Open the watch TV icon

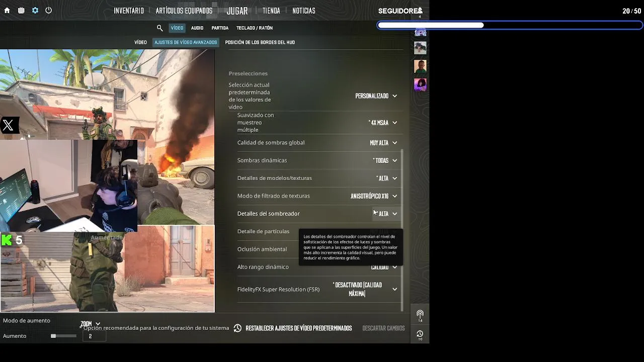(x=21, y=10)
